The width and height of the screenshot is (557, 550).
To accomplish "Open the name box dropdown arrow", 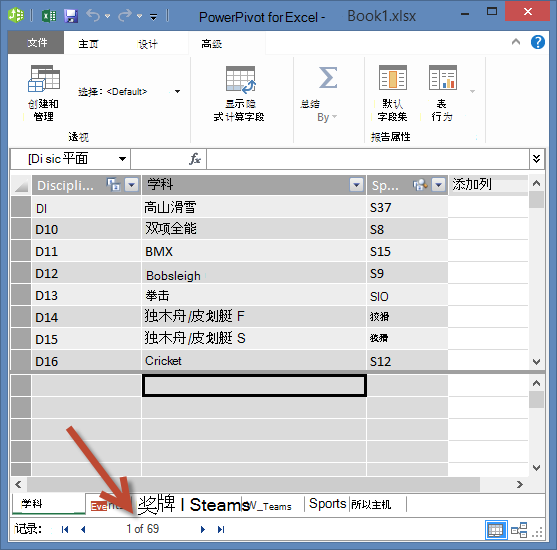I will click(x=123, y=159).
